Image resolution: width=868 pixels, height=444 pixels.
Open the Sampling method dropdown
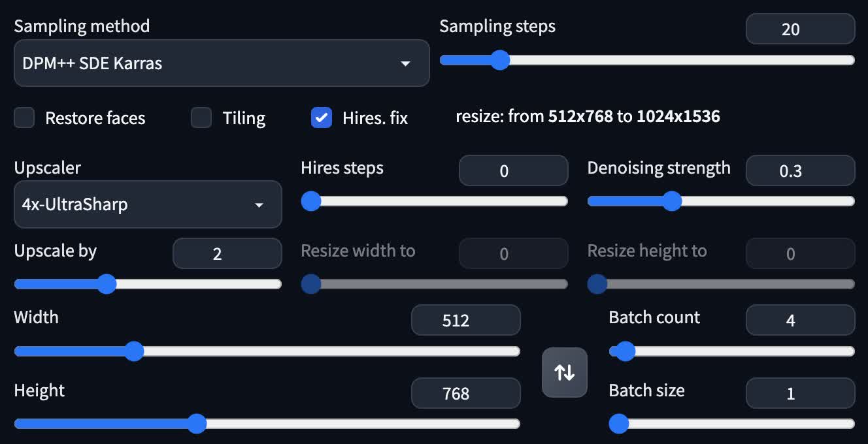pos(222,63)
